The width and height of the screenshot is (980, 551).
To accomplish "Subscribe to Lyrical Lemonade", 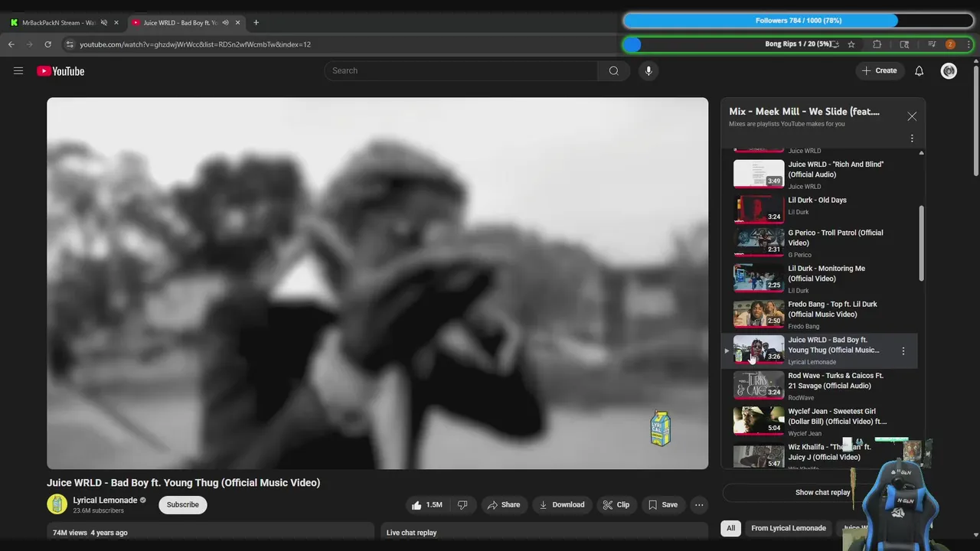I will [x=183, y=504].
